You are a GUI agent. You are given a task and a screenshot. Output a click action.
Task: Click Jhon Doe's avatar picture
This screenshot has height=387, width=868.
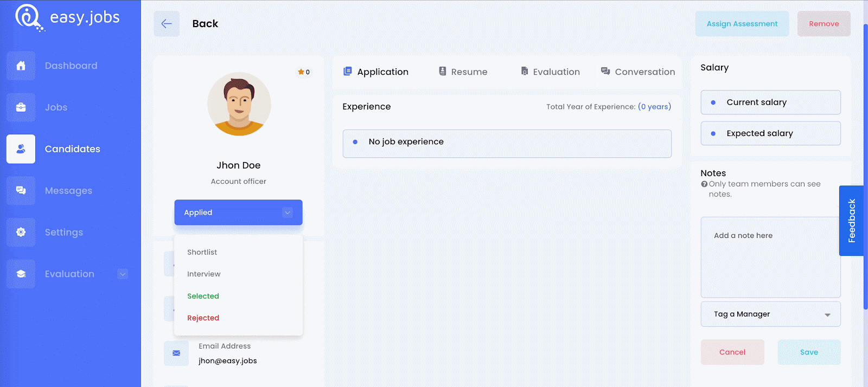[x=239, y=104]
